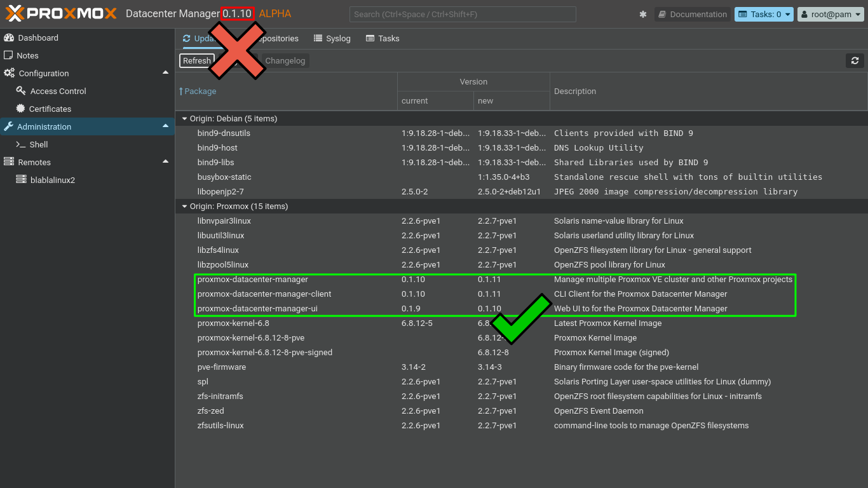Select the zfsutils-linux package
Viewport: 868px width, 488px height.
point(220,426)
